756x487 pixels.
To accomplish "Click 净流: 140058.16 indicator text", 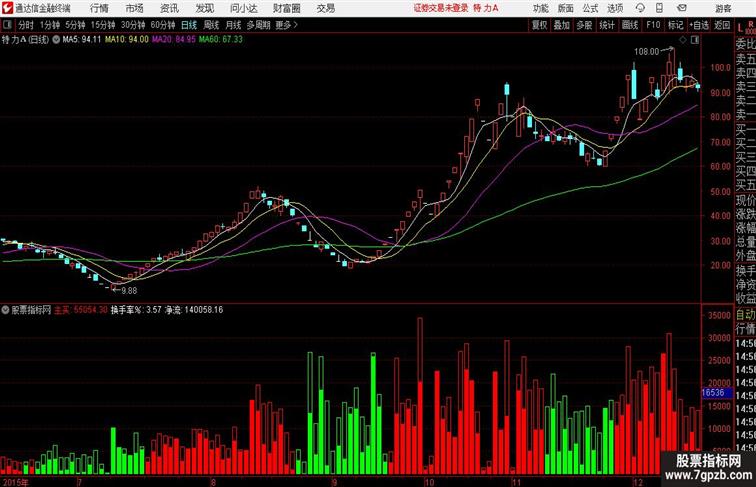I will [x=194, y=310].
